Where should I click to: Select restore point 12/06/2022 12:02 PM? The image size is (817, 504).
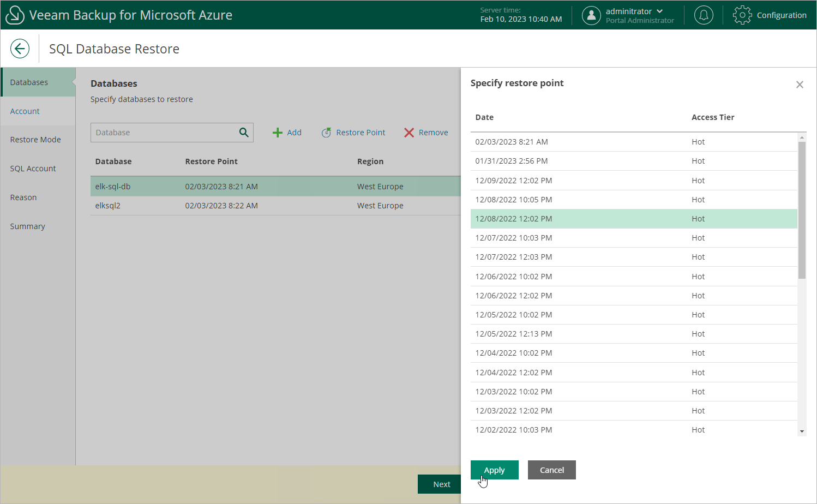(634, 296)
